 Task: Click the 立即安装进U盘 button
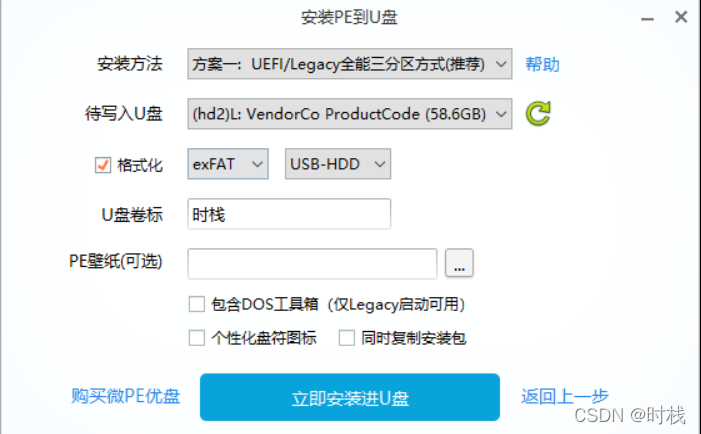click(350, 397)
